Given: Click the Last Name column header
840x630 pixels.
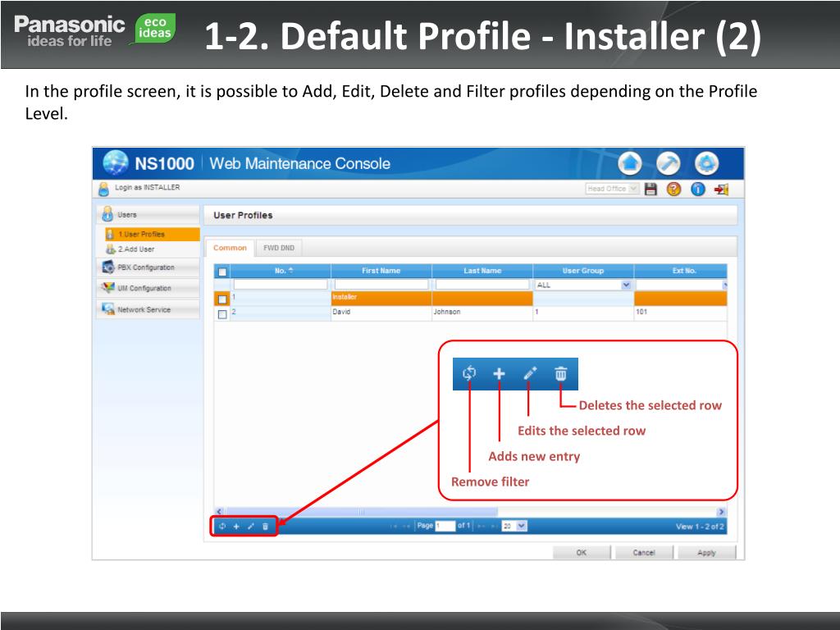Looking at the screenshot, I should pos(482,271).
